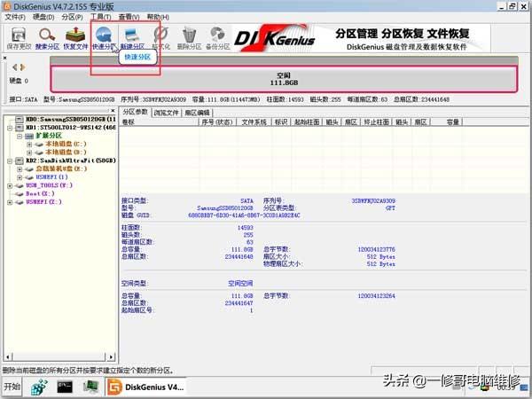Screen dimensions: 532x399
Task: Expand the USB_TOOLS (Y:) node
Action: click(10, 185)
